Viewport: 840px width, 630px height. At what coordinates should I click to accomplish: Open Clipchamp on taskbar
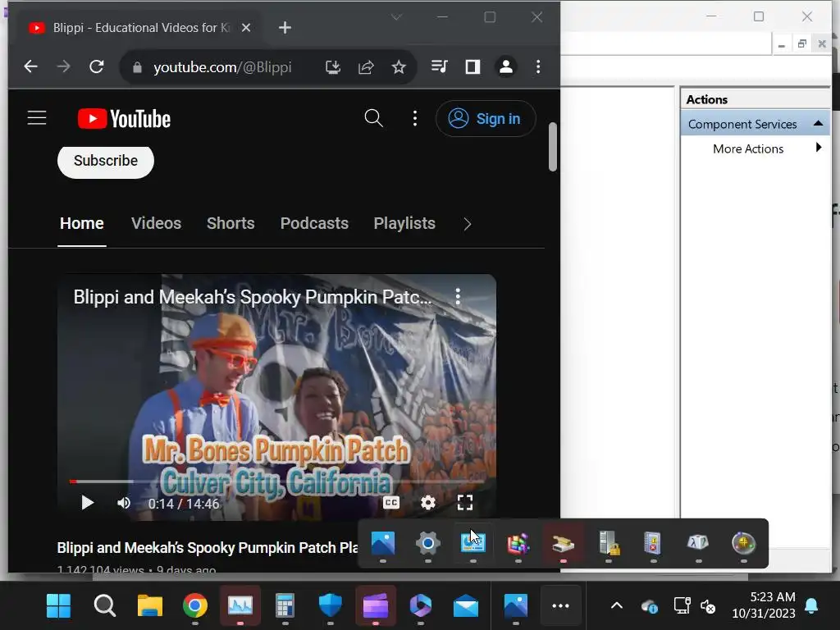coord(376,606)
